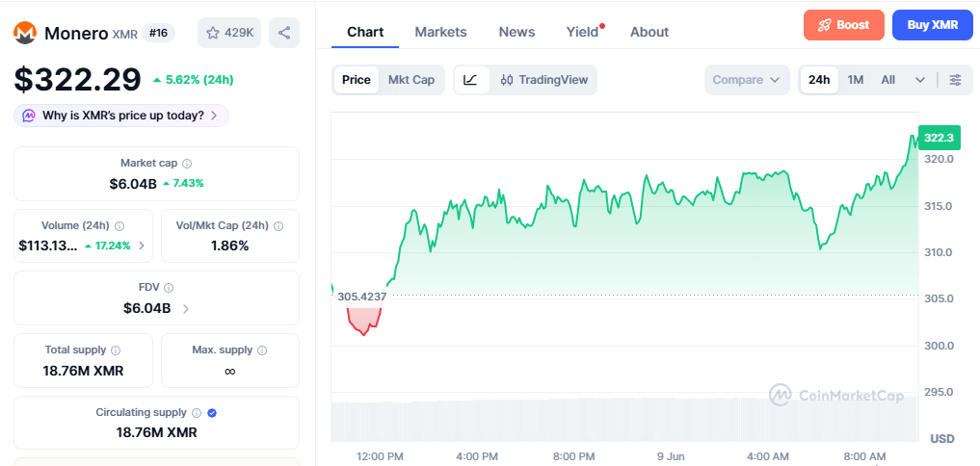The image size is (980, 466).
Task: Click the AI icon in price question
Action: [29, 116]
